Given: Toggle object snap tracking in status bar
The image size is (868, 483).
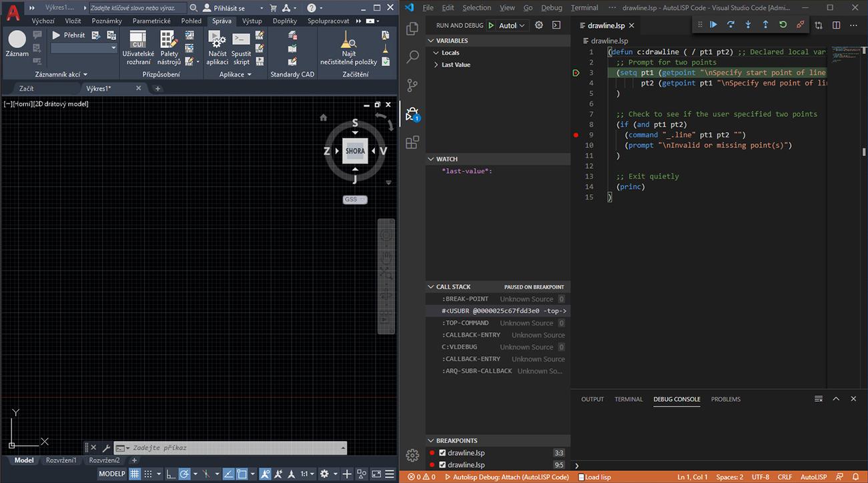Looking at the screenshot, I should tap(228, 474).
